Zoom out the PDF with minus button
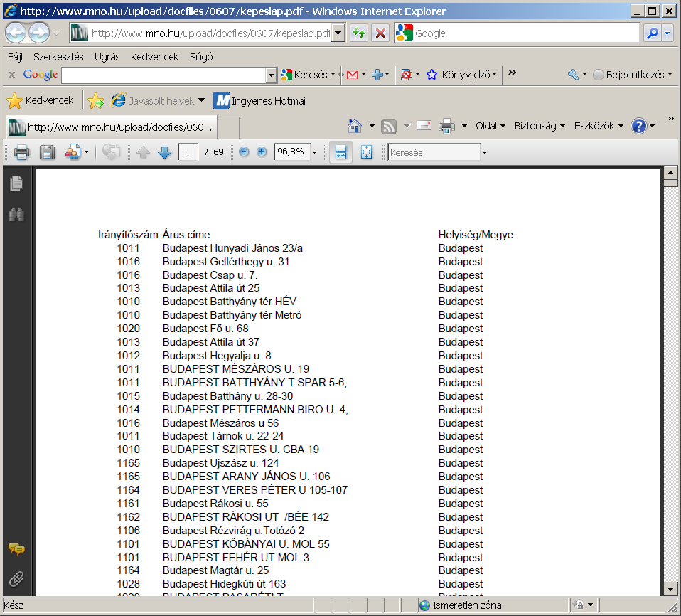This screenshot has height=616, width=681. tap(244, 152)
